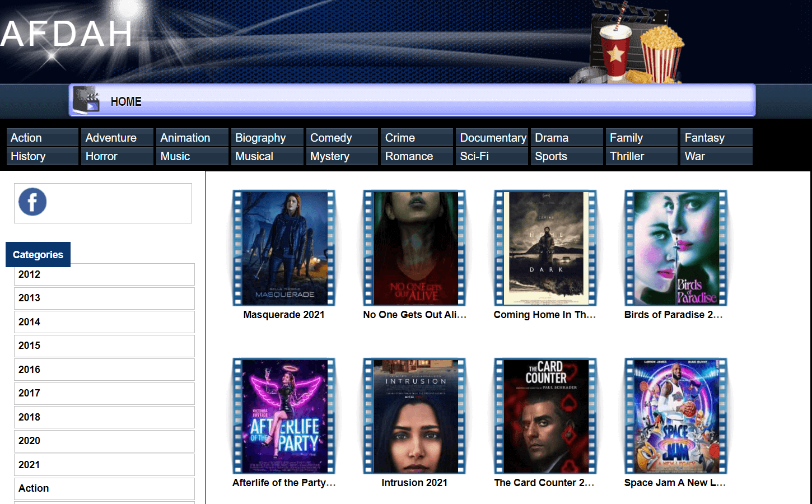Select the History genre tab
Image resolution: width=812 pixels, height=504 pixels.
click(43, 156)
